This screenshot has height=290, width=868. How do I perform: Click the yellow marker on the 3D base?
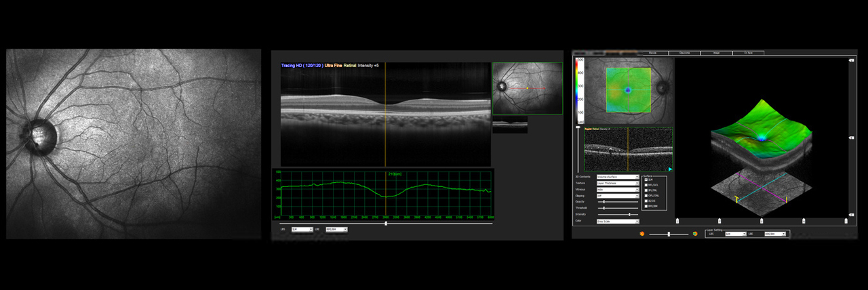(x=736, y=199)
